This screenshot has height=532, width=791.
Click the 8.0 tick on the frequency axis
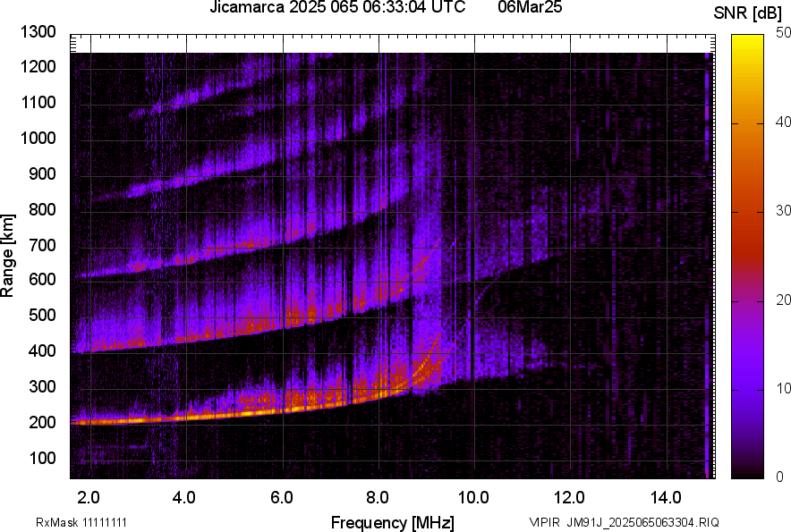coord(378,494)
